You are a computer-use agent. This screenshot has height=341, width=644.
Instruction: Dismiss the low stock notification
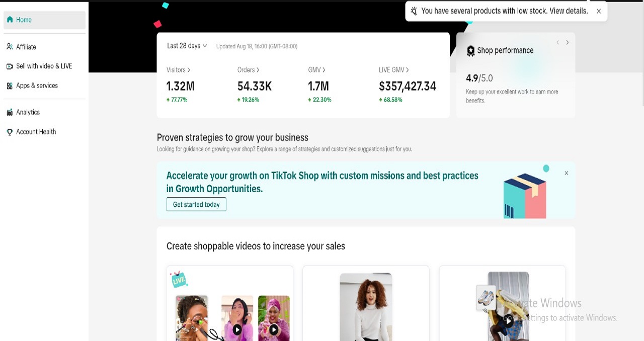tap(599, 11)
